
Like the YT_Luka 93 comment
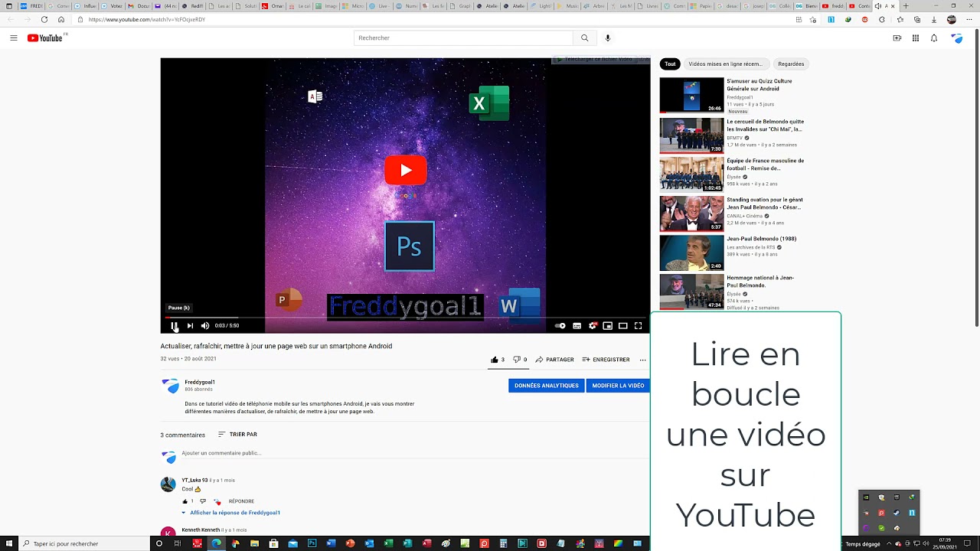(185, 501)
